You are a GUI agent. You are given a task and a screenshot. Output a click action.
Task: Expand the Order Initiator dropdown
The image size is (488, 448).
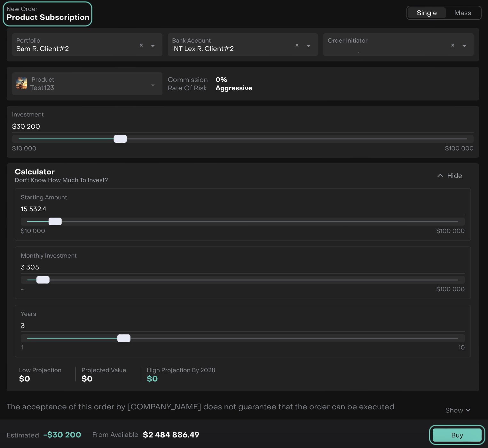click(x=464, y=46)
